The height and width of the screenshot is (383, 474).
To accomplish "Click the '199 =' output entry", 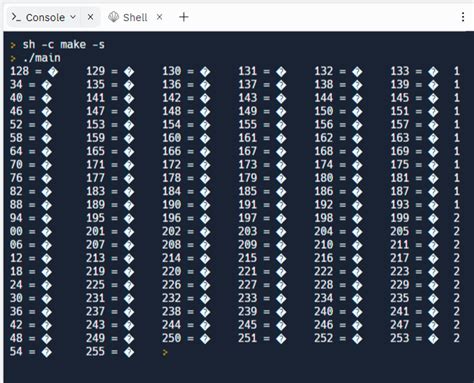I will coord(414,218).
